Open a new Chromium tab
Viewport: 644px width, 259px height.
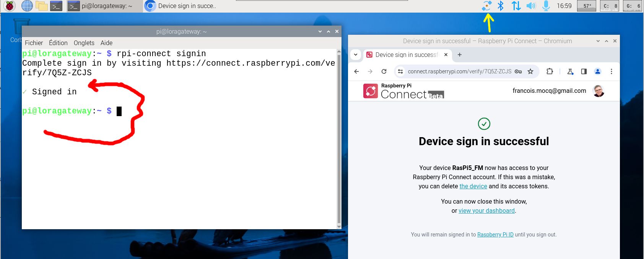tap(460, 55)
